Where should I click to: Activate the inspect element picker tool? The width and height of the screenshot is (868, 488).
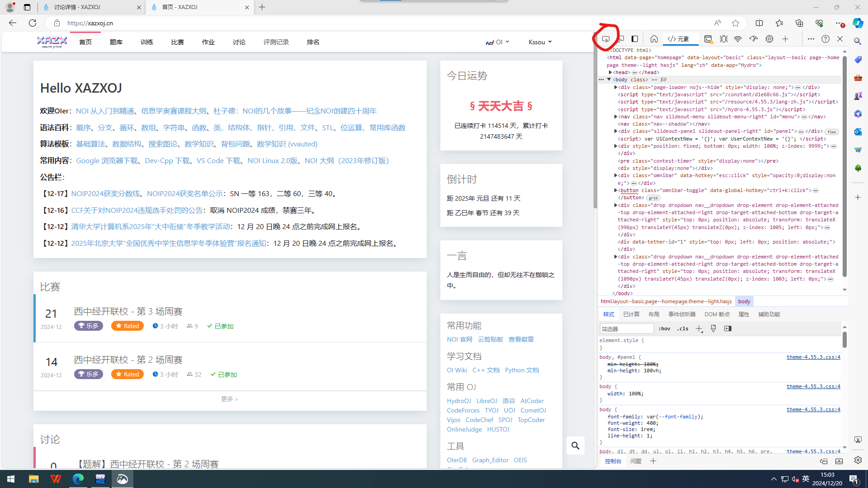[x=606, y=39]
